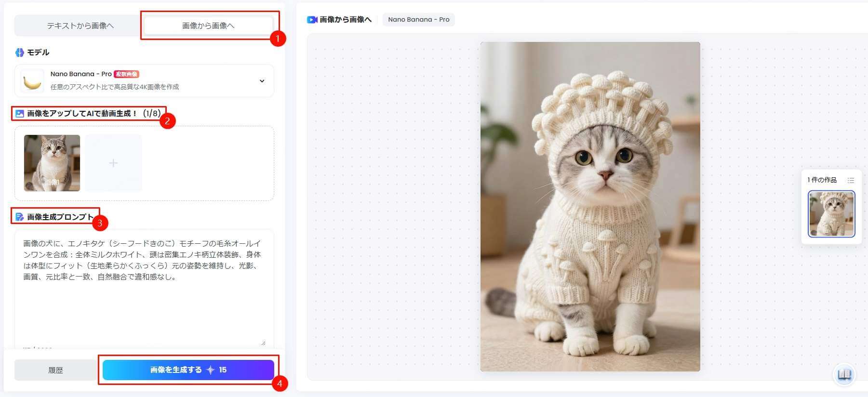Click the 画像を生成する button

click(x=188, y=370)
